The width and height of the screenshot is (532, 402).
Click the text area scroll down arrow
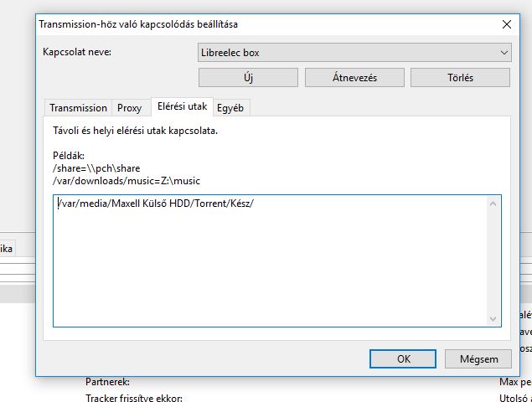pos(493,319)
